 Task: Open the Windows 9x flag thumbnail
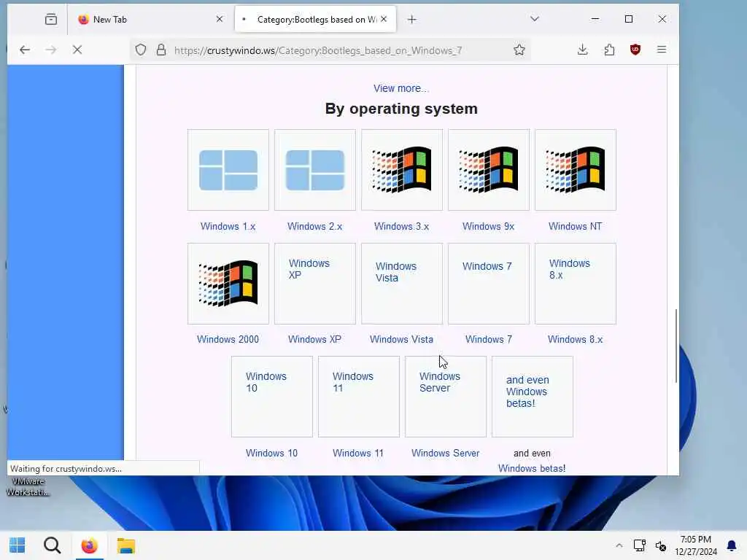pyautogui.click(x=488, y=170)
